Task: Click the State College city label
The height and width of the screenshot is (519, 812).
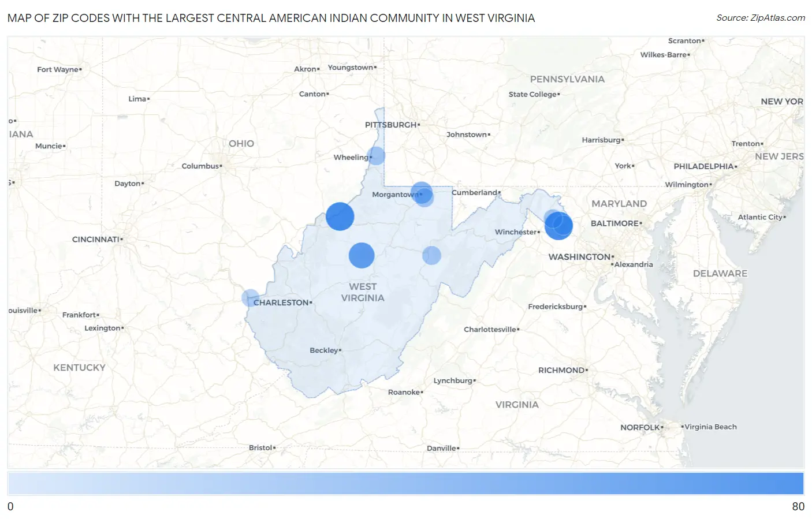Action: [x=532, y=95]
